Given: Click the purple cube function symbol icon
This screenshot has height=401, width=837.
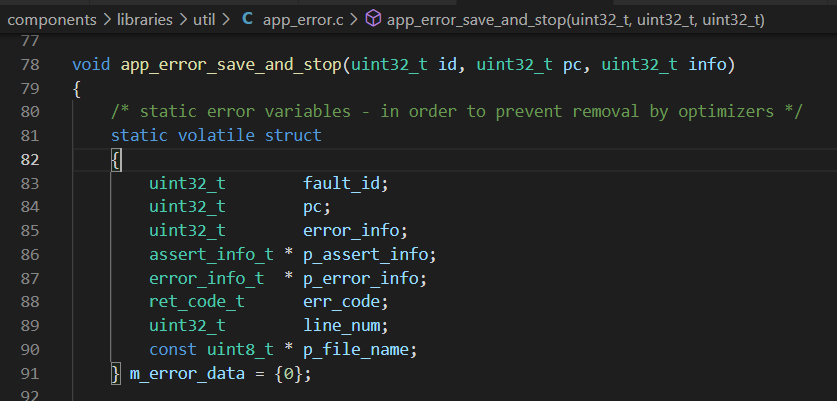Looking at the screenshot, I should [373, 19].
